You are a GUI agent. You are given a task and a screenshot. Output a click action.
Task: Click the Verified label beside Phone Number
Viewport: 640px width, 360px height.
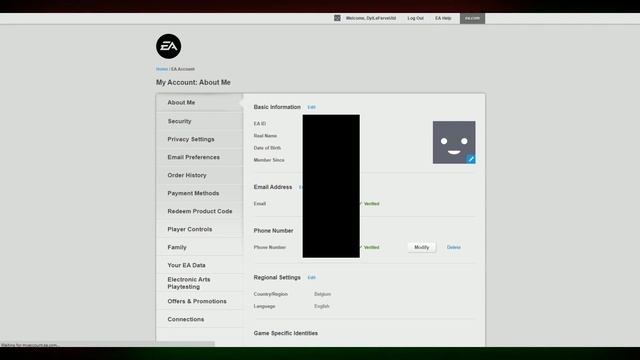tap(371, 247)
